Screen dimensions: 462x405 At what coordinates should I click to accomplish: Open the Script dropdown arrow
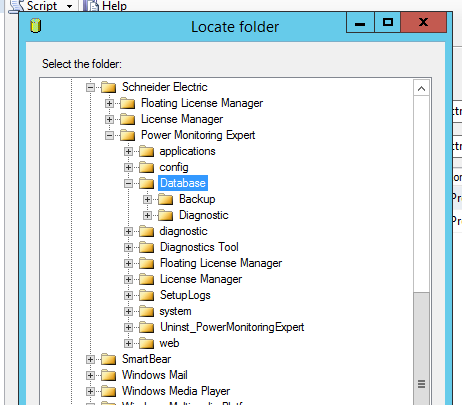click(69, 6)
